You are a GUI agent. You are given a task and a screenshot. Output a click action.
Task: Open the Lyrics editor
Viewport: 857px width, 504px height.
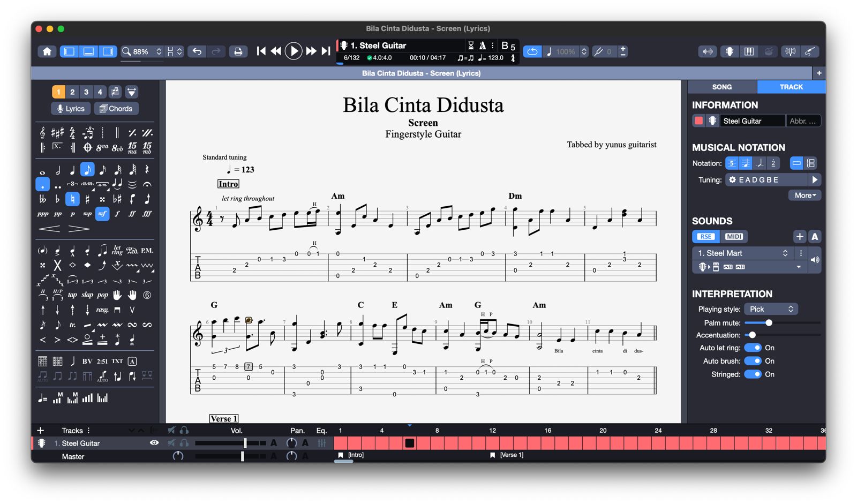point(71,108)
